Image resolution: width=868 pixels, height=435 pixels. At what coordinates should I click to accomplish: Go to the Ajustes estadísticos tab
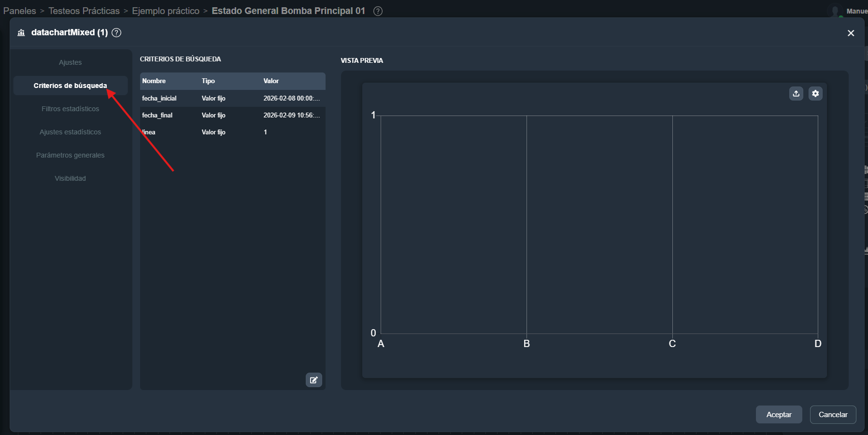coord(71,132)
